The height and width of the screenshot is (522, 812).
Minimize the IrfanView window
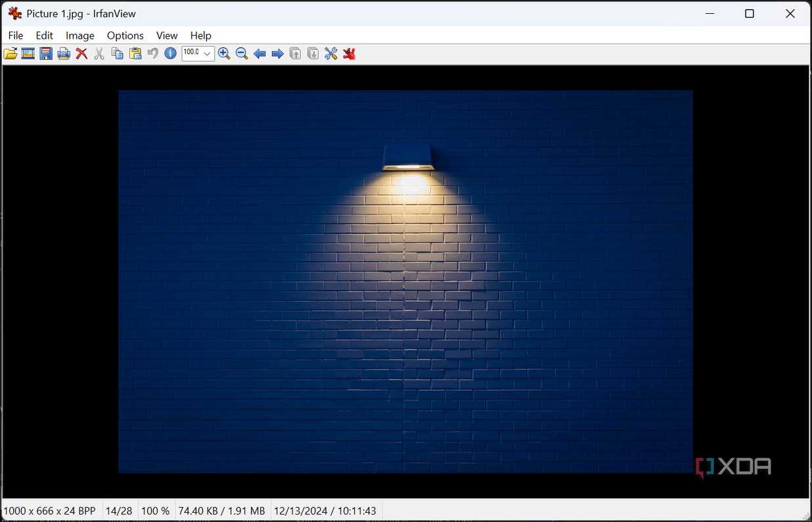pos(709,13)
